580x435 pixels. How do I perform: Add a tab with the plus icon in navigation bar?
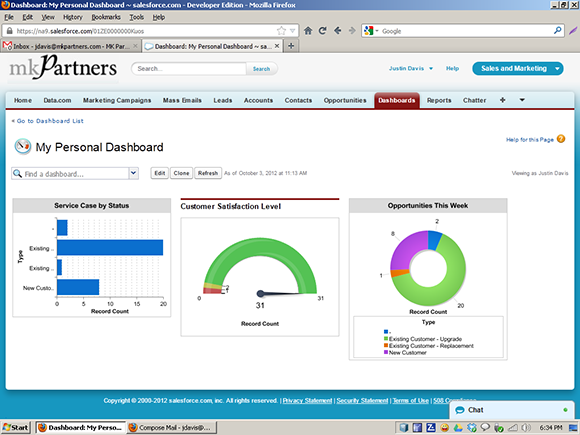coord(502,100)
